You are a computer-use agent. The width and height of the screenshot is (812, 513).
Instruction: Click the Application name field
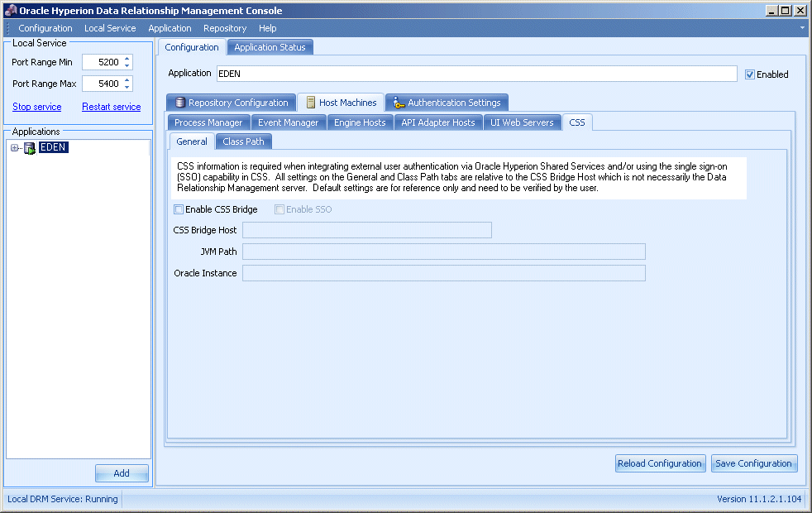coord(476,74)
